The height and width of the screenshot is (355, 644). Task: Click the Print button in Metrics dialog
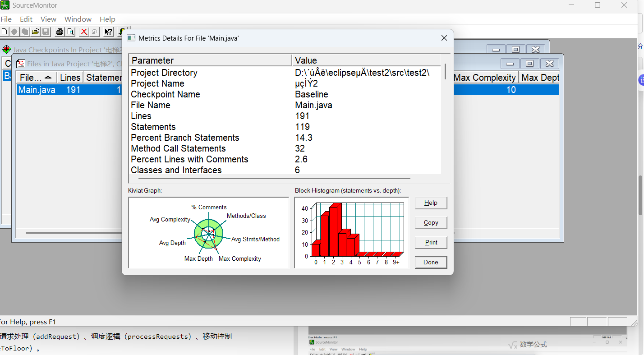pos(431,242)
